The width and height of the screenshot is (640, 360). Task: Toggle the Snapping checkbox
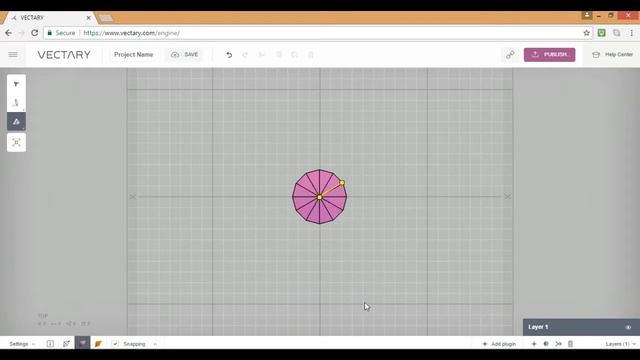pyautogui.click(x=115, y=344)
